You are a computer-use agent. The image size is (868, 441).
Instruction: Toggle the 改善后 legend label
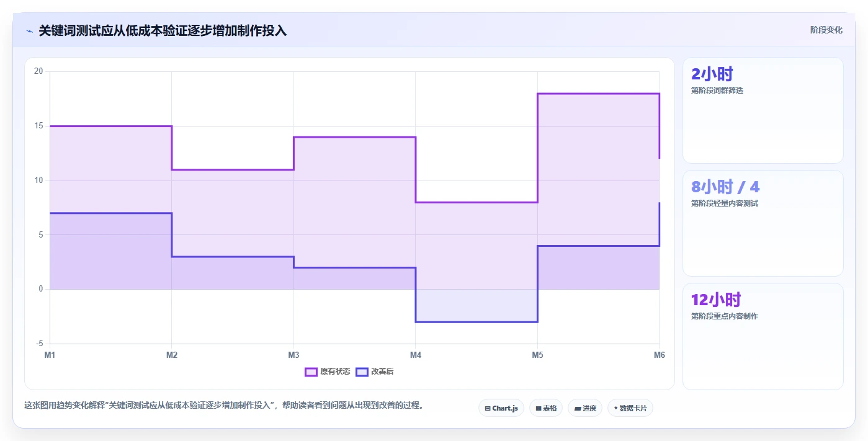coord(382,372)
